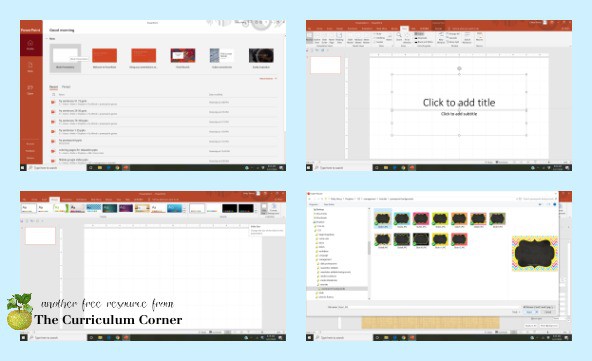Click Format Background on the Design tab
The image size is (592, 361).
click(x=274, y=209)
